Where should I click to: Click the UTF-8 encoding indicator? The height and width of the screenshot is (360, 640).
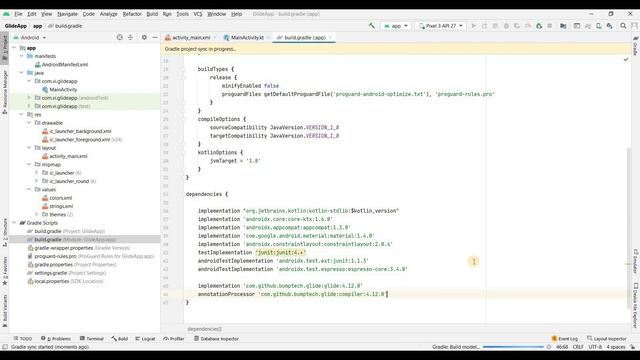595,347
